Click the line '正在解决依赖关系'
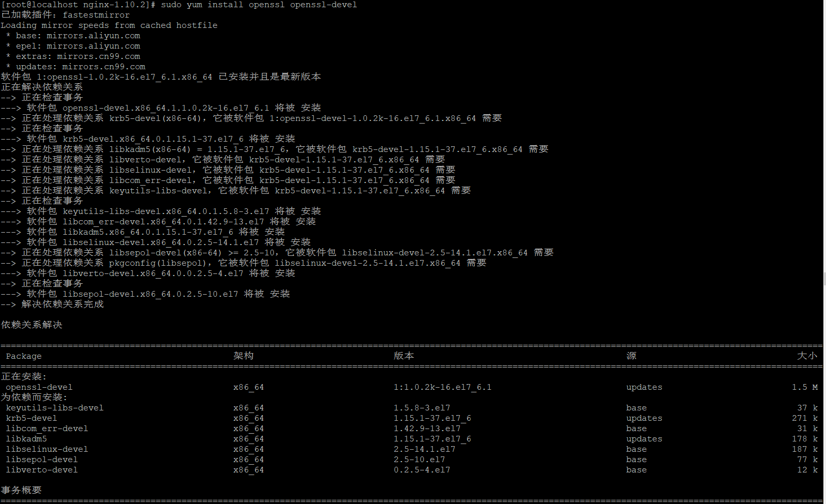This screenshot has width=826, height=504. coord(42,87)
